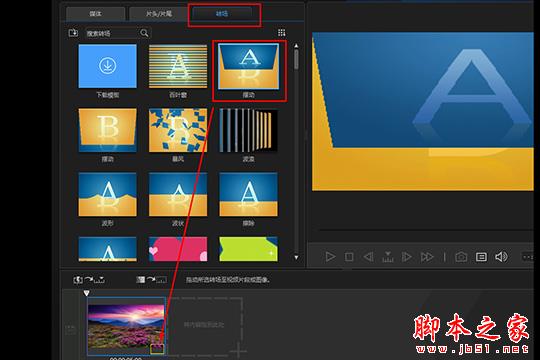The image size is (540, 360).
Task: Click the timeline playhead marker
Action: point(86,293)
